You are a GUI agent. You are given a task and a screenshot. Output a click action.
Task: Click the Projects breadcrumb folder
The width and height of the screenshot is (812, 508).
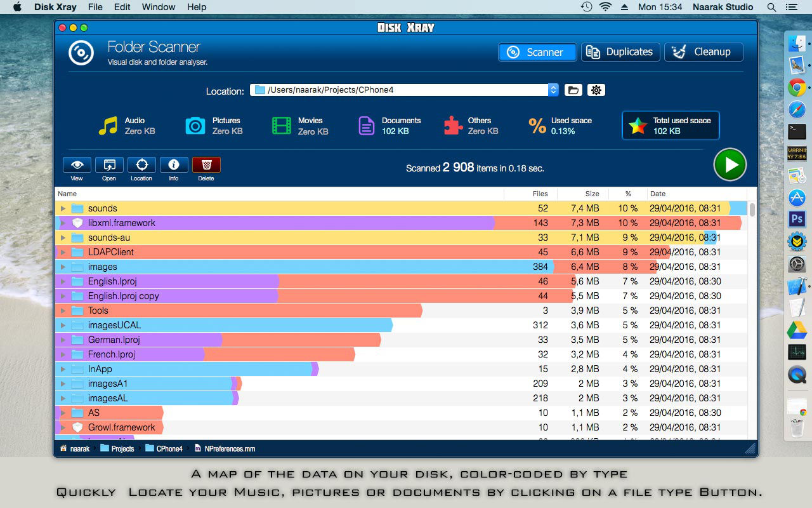click(117, 448)
